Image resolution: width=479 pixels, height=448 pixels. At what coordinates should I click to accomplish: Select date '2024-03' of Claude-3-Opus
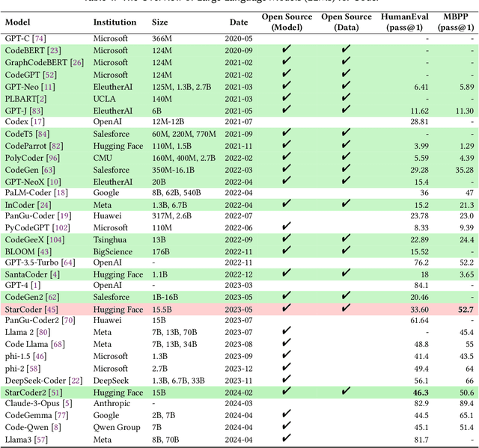point(239,403)
